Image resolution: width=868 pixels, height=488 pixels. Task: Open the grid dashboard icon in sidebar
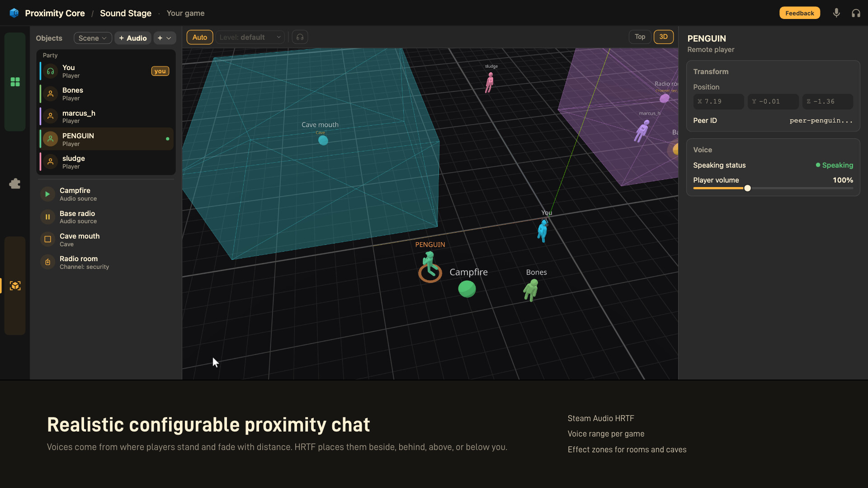[x=15, y=82]
